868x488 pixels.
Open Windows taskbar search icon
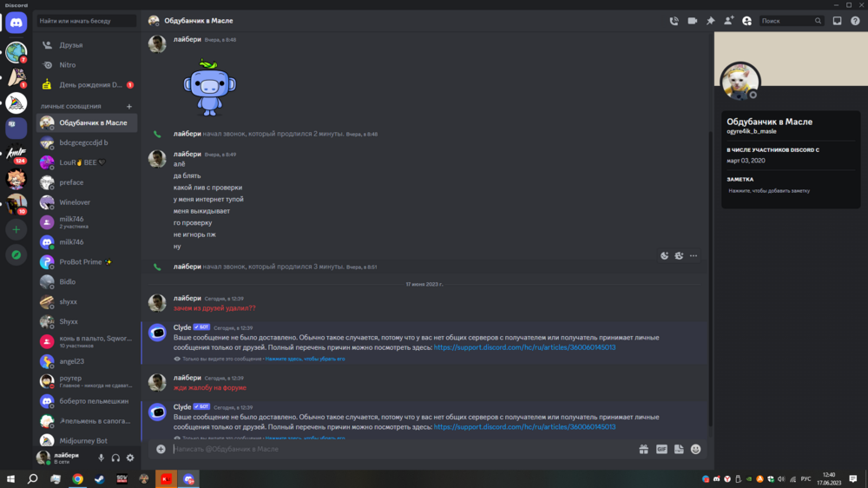coord(33,479)
